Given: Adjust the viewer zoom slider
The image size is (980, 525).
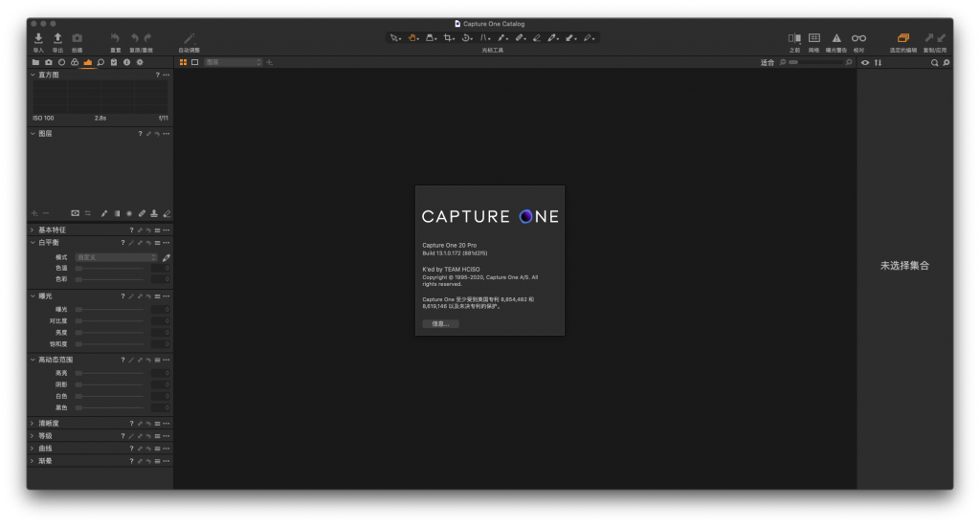Looking at the screenshot, I should [815, 62].
